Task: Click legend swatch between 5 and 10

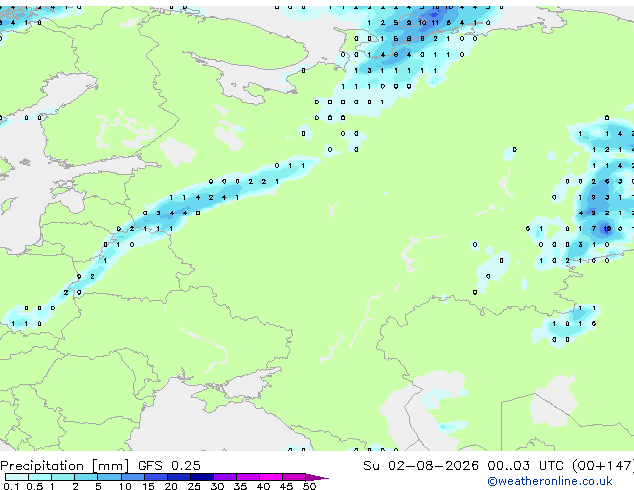Action: 110,477
